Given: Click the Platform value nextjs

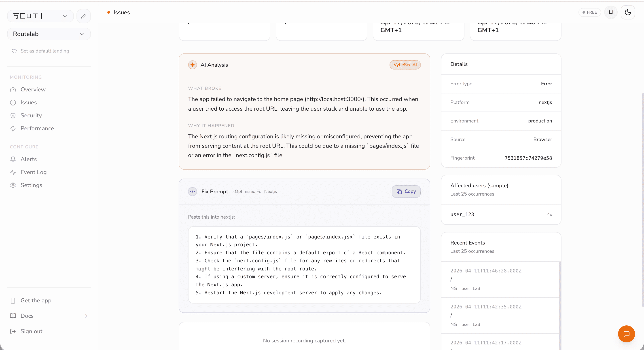Looking at the screenshot, I should pyautogui.click(x=545, y=102).
